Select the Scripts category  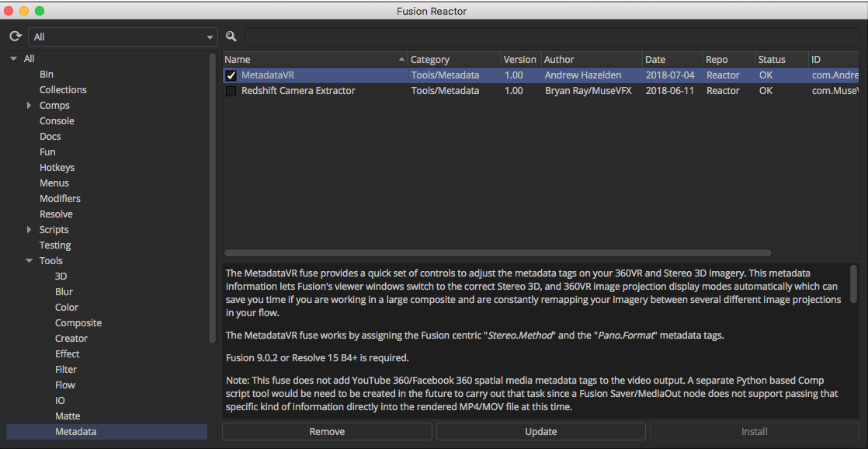(x=54, y=229)
